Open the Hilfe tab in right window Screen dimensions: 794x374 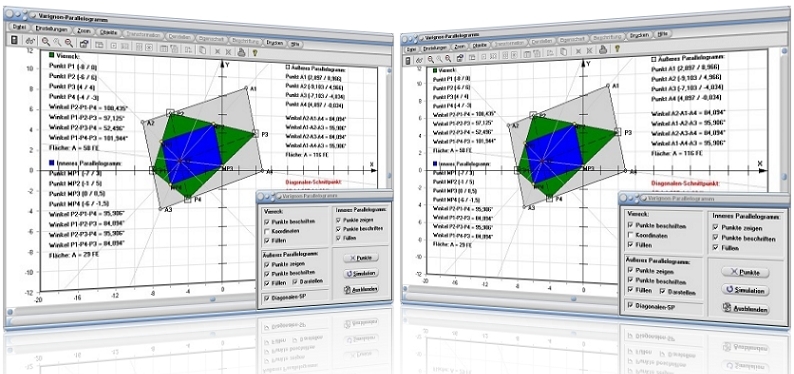(663, 33)
